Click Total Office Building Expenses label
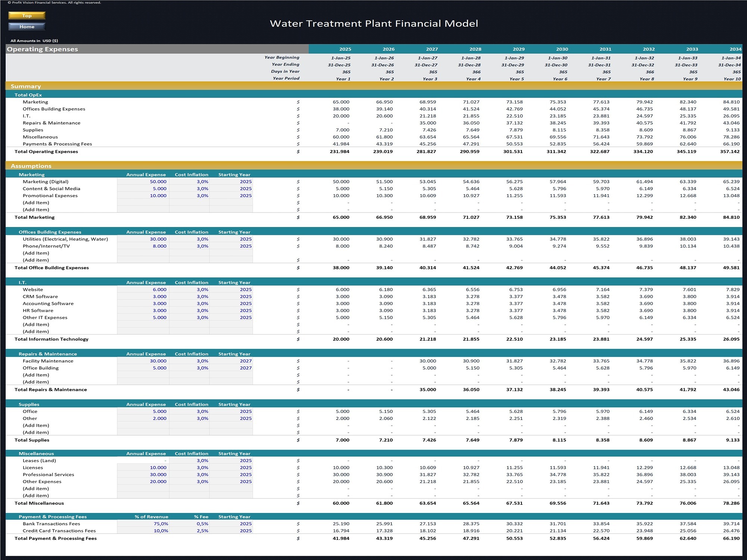 (x=52, y=268)
